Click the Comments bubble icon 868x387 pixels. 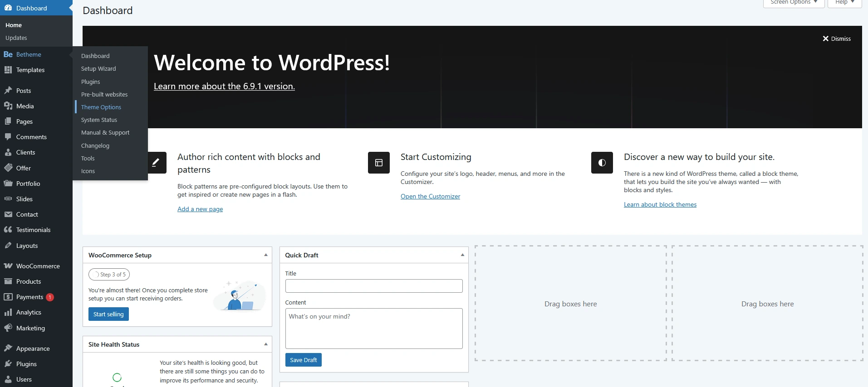pyautogui.click(x=8, y=137)
